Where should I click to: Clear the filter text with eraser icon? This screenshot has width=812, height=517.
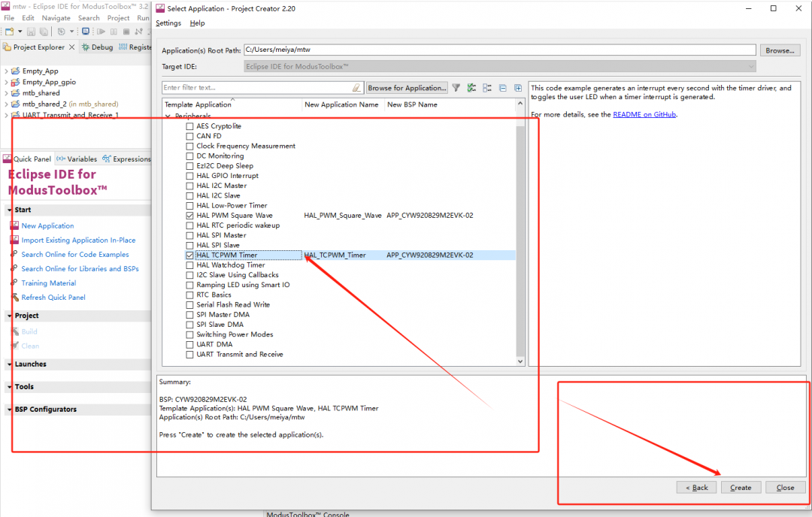pyautogui.click(x=356, y=87)
